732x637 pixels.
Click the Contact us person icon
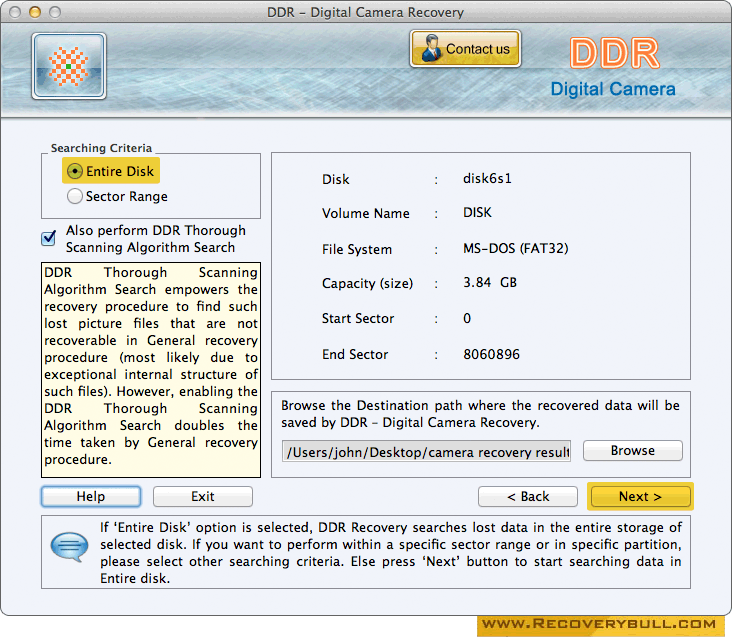[x=430, y=48]
